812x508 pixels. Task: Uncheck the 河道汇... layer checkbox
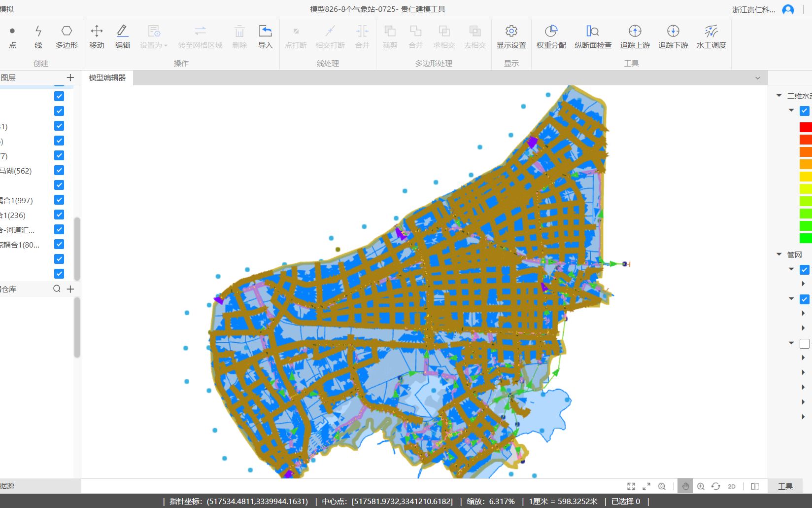click(59, 229)
